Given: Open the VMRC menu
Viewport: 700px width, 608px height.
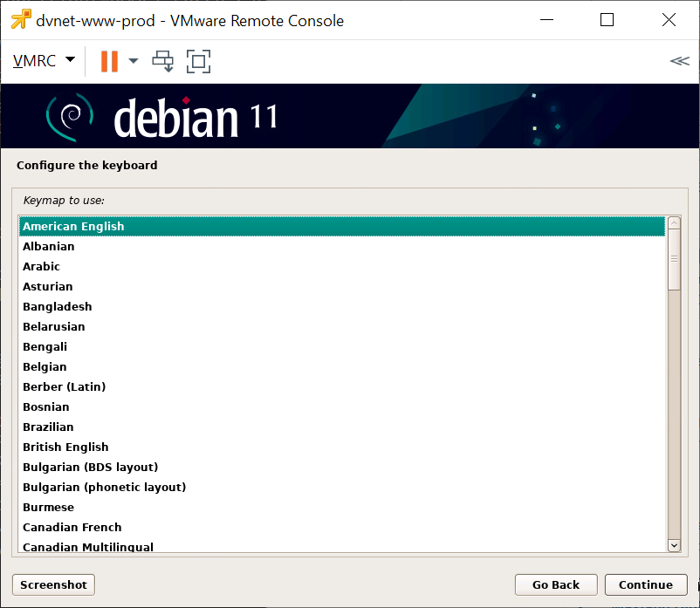Looking at the screenshot, I should pos(44,61).
